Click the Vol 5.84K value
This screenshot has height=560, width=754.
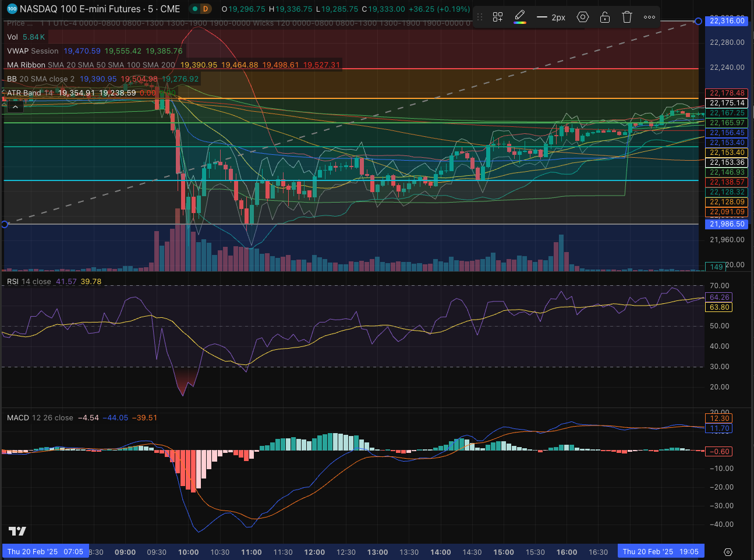point(34,37)
